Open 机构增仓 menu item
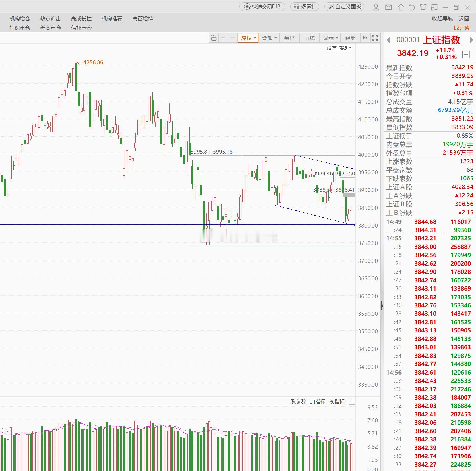 (20, 19)
